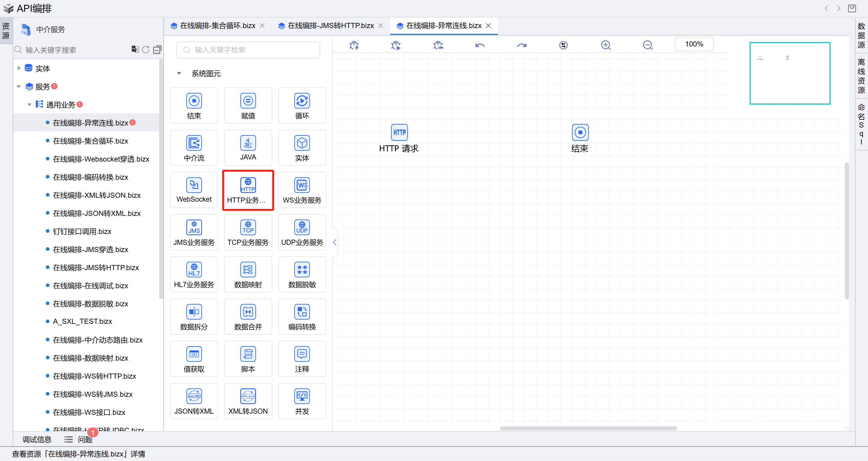Collapse the 通用业务 tree folder
Viewport: 868px width, 461px height.
coord(30,105)
